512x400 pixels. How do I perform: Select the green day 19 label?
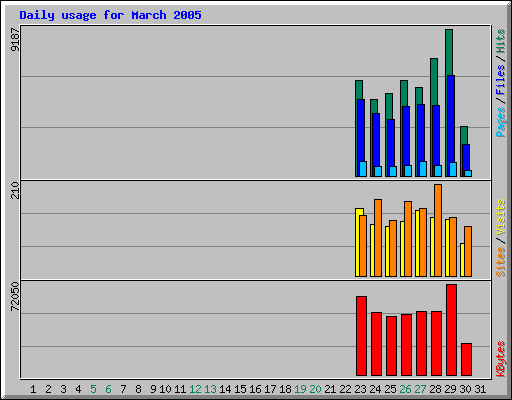click(x=300, y=389)
